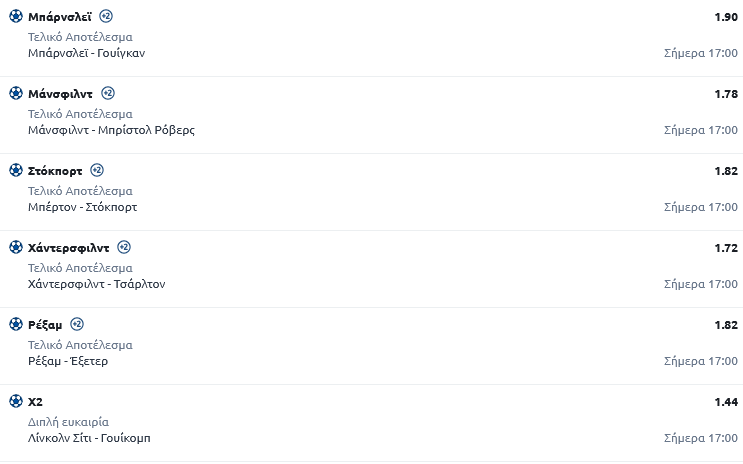Select the 1.72 odds for Χάντερσφιλντ
The image size is (743, 464).
tap(724, 248)
